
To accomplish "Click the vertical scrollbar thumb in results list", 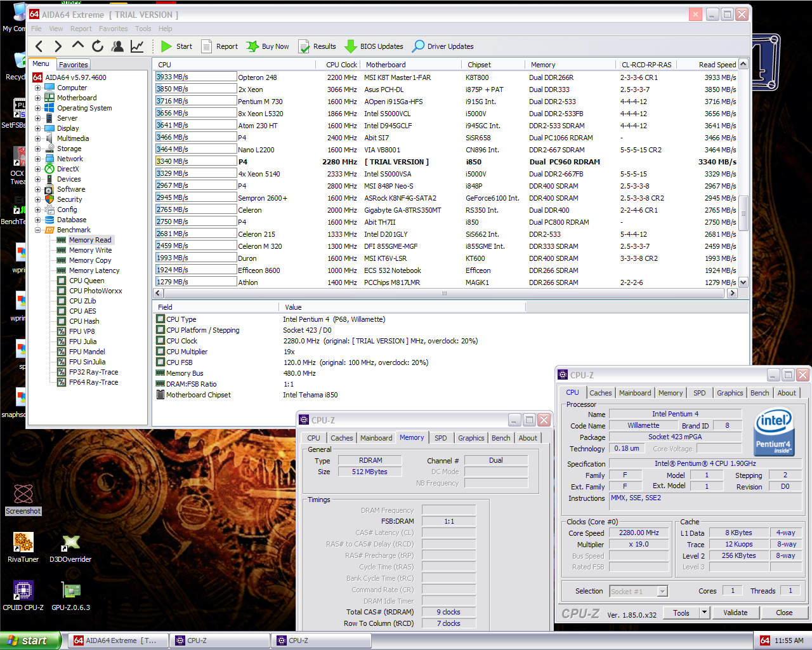I will 743,214.
